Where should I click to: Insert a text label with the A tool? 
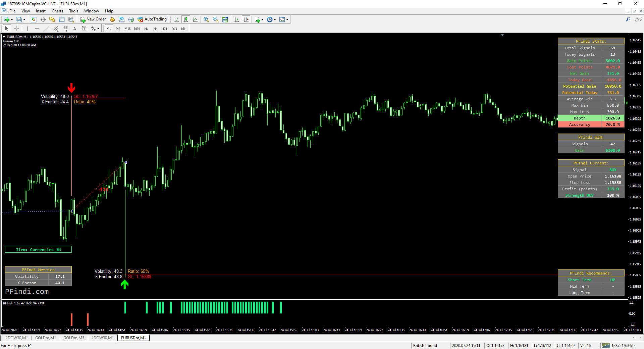click(74, 29)
